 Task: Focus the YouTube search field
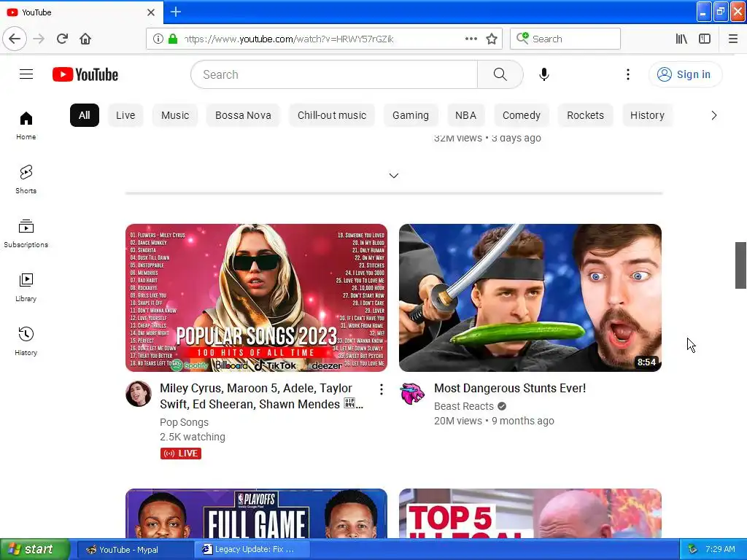tap(334, 74)
